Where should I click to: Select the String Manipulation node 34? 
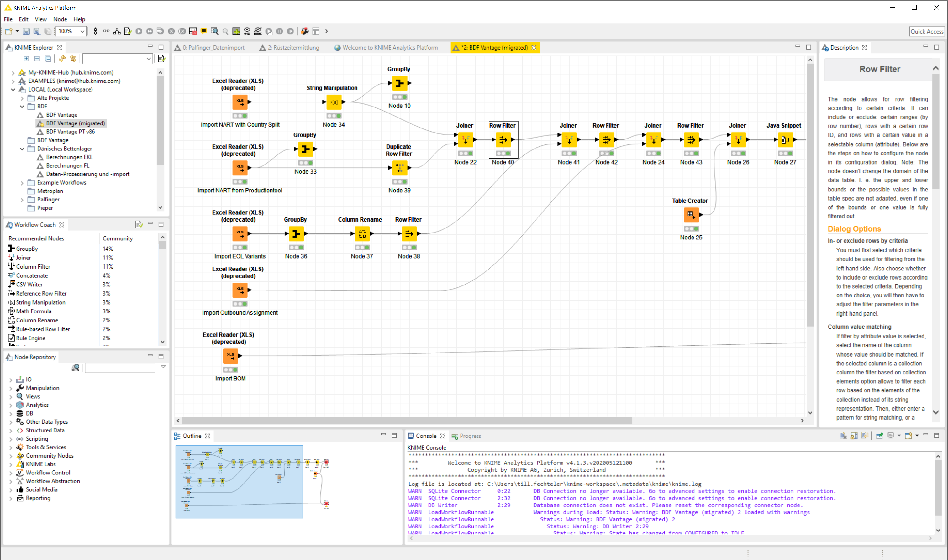tap(334, 102)
